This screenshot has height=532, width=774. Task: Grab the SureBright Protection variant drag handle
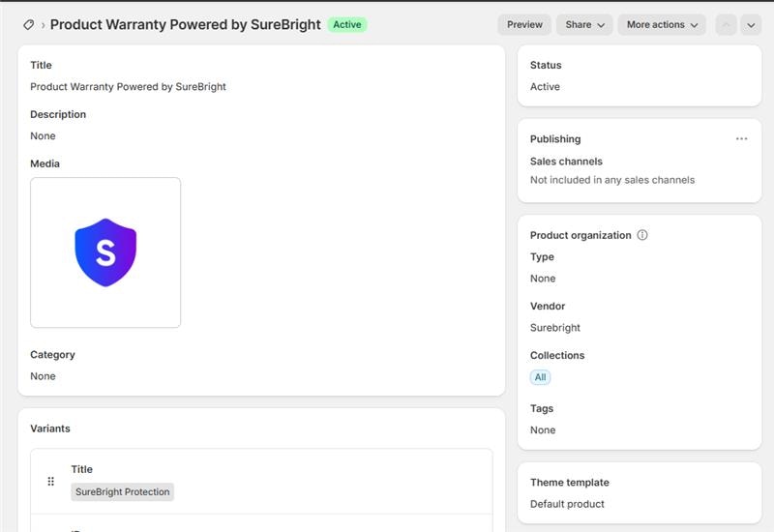click(x=51, y=481)
